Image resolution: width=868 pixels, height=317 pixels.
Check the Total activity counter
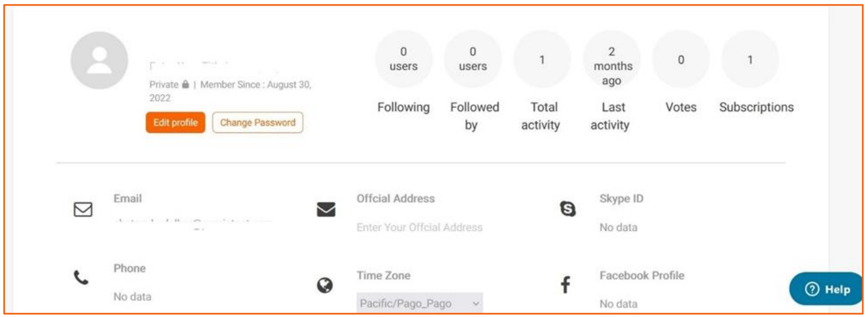[x=542, y=59]
